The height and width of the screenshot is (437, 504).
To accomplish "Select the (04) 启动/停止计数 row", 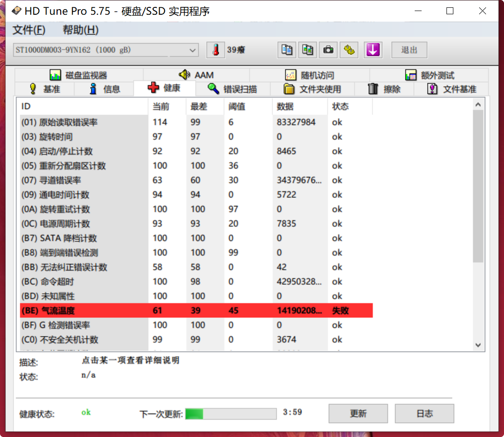I will pyautogui.click(x=197, y=151).
